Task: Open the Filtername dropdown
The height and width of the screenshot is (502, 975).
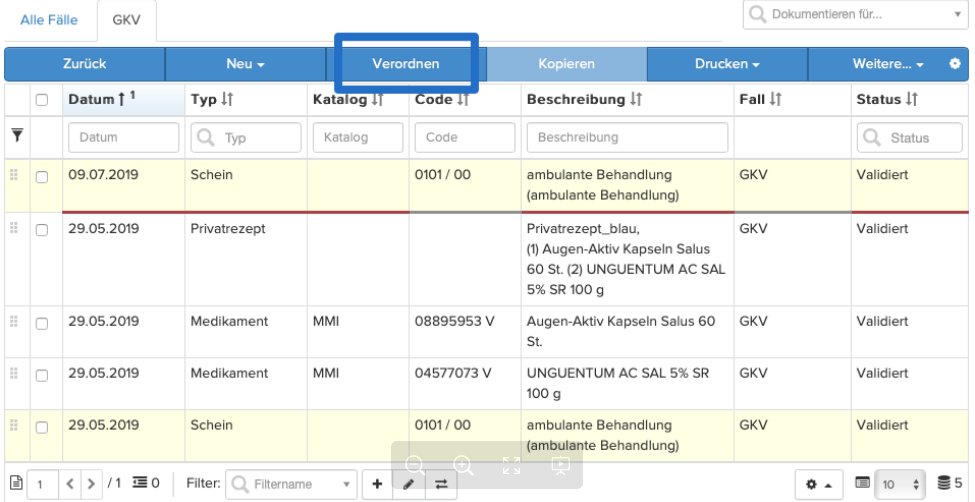Action: click(291, 484)
